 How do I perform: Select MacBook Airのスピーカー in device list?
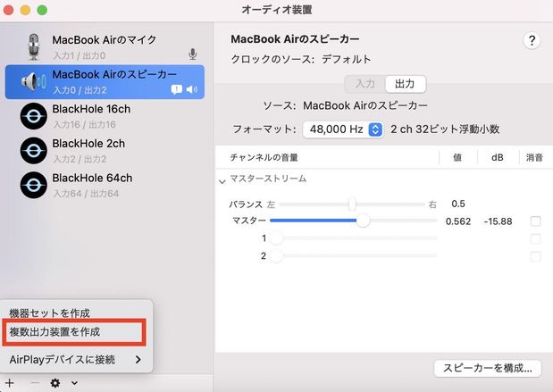105,82
